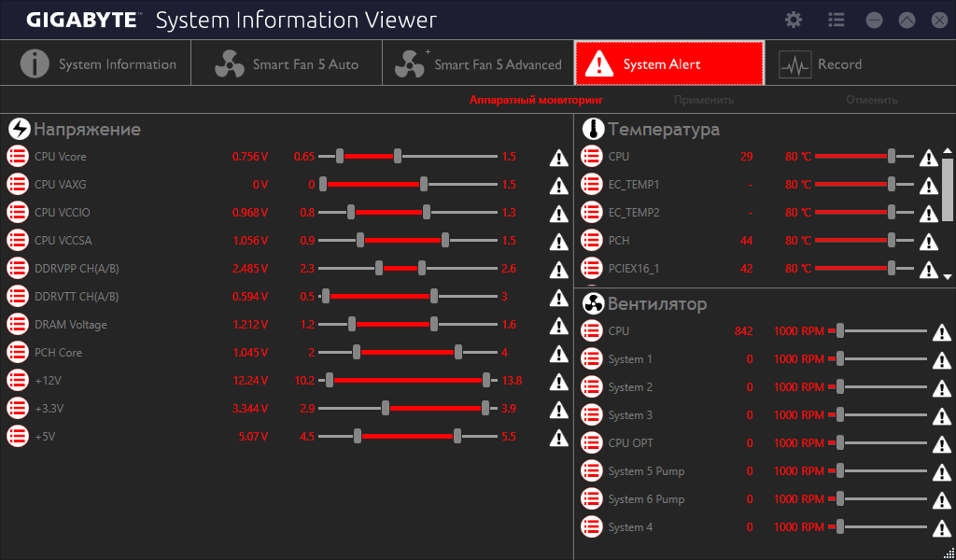Open the list view icon in title bar
The width and height of the screenshot is (956, 560).
click(x=836, y=21)
